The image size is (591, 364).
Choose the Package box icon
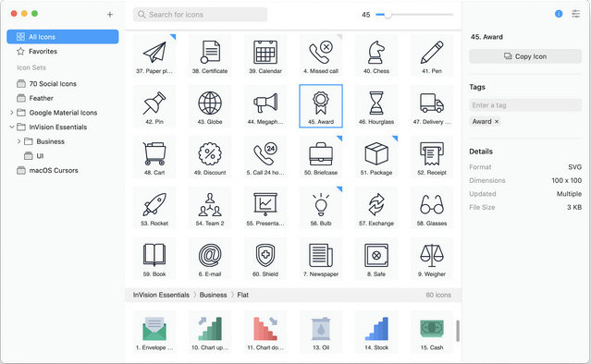coord(376,157)
